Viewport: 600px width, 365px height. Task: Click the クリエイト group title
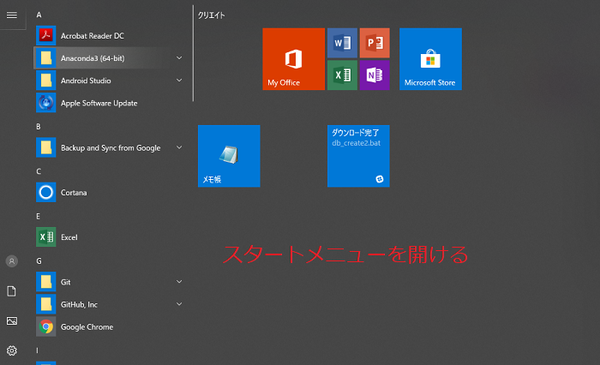211,15
